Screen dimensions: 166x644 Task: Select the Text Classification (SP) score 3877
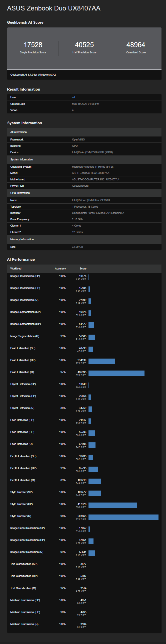(83, 564)
